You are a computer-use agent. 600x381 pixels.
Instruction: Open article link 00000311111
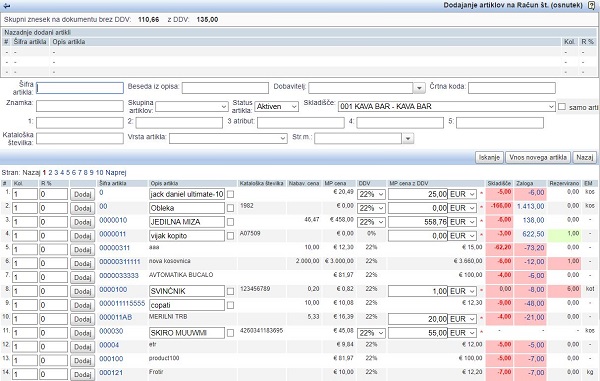(x=120, y=262)
